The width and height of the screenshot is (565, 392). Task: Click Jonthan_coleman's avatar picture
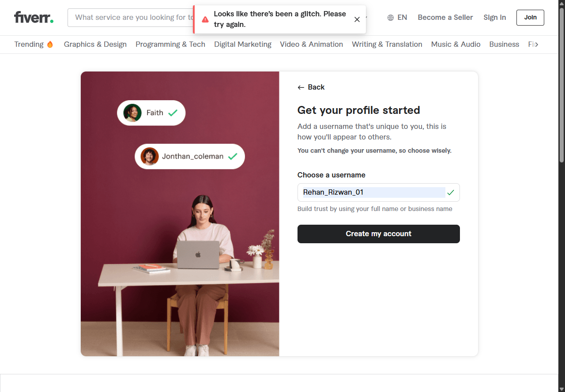point(150,156)
